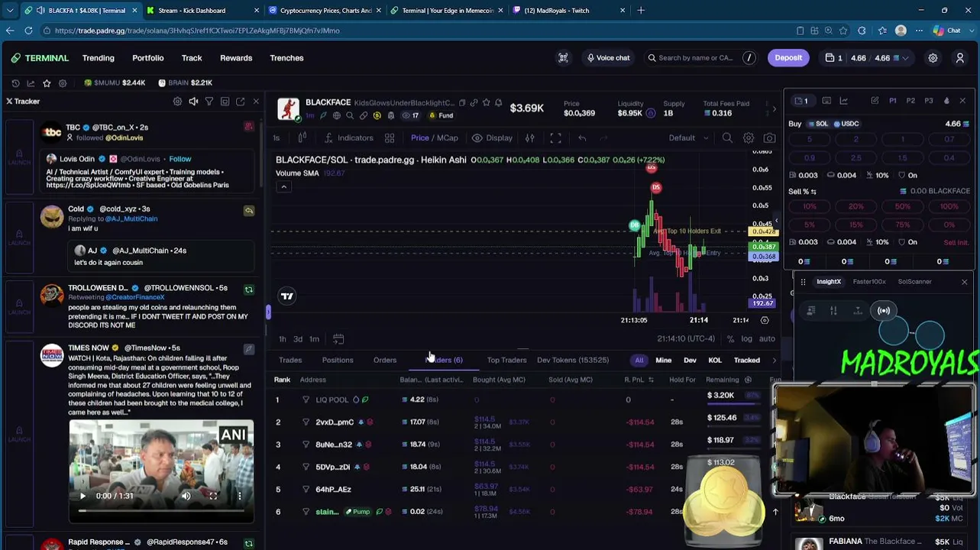The height and width of the screenshot is (550, 980).
Task: Filter the LIQ POOL holder row
Action: [306, 400]
